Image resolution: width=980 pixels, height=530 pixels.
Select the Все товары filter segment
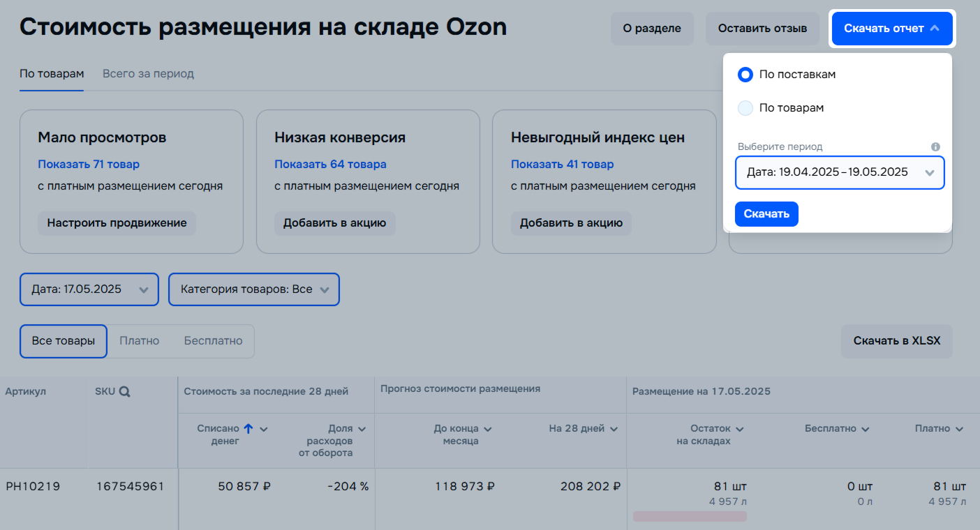(x=64, y=341)
